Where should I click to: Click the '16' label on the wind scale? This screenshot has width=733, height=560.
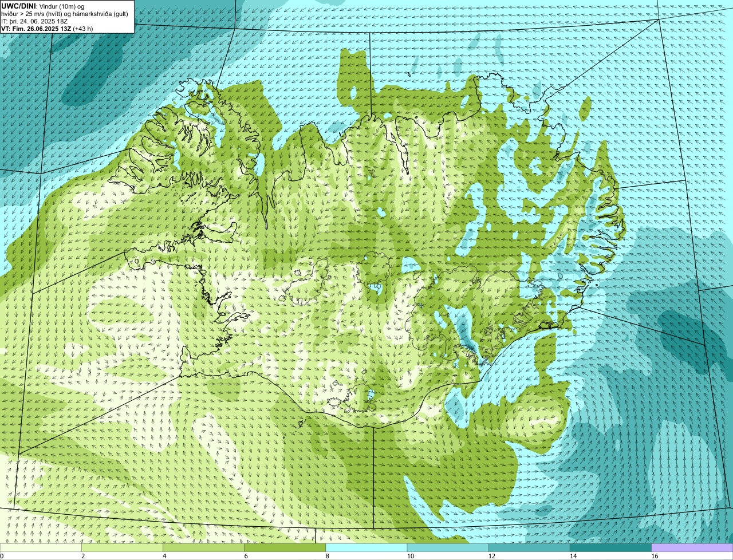tap(655, 556)
